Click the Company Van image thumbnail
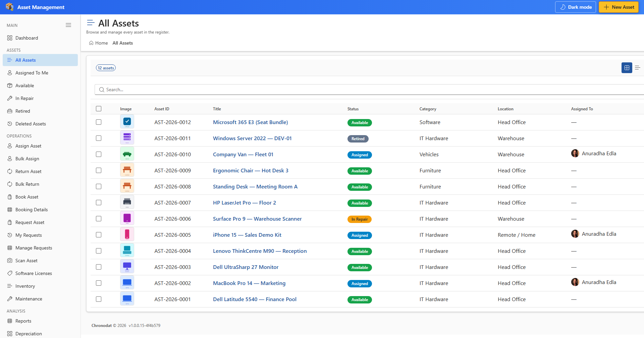Viewport: 644px width, 338px height. click(127, 154)
